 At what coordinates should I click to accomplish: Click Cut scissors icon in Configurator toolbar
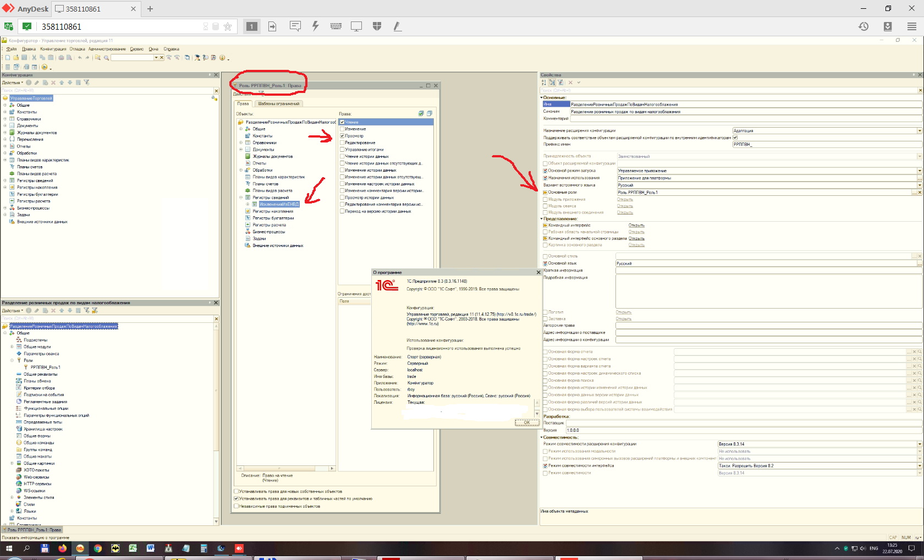click(x=34, y=57)
